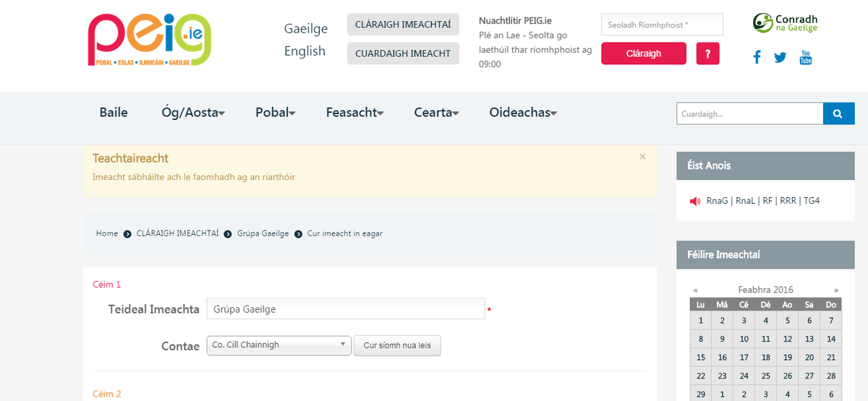Click the Feabhra 2016 calendar title

[x=766, y=289]
